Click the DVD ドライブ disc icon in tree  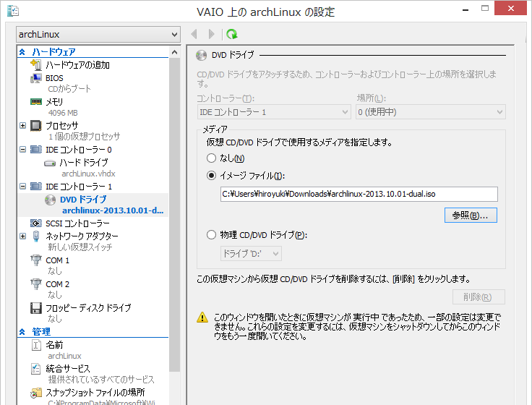pyautogui.click(x=50, y=200)
